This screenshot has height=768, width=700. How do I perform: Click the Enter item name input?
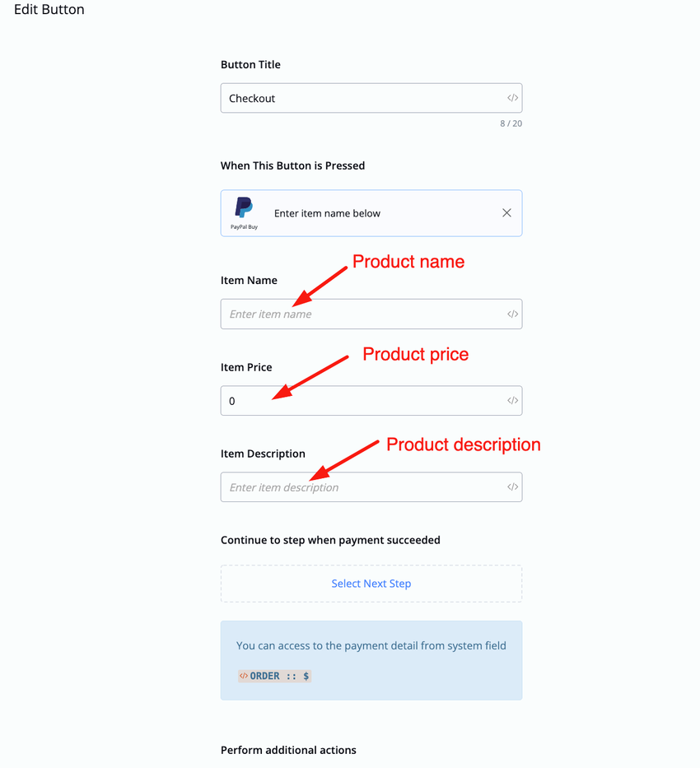tap(362, 314)
